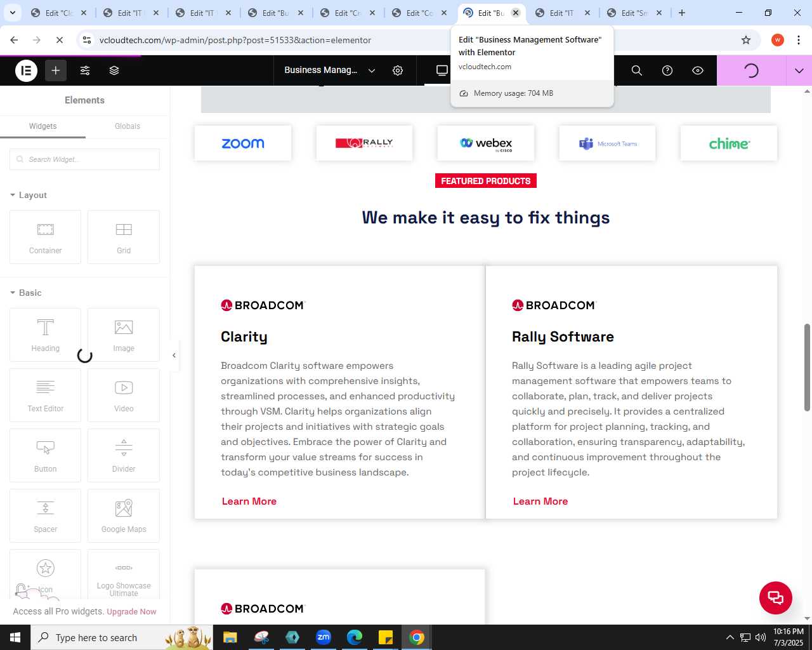Select the Spacer widget
This screenshot has width=812, height=650.
[46, 515]
